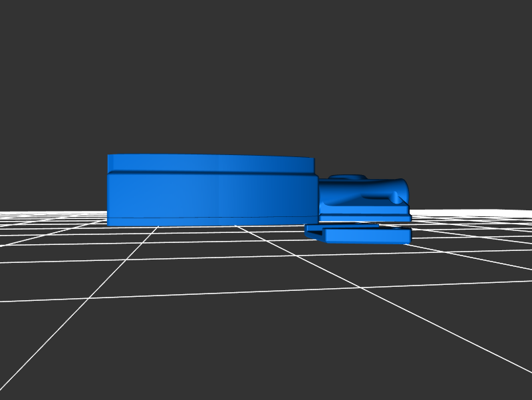Screen dimensions: 532x400
Task: Click the circular boss on top of the clip
Action: (x=347, y=178)
